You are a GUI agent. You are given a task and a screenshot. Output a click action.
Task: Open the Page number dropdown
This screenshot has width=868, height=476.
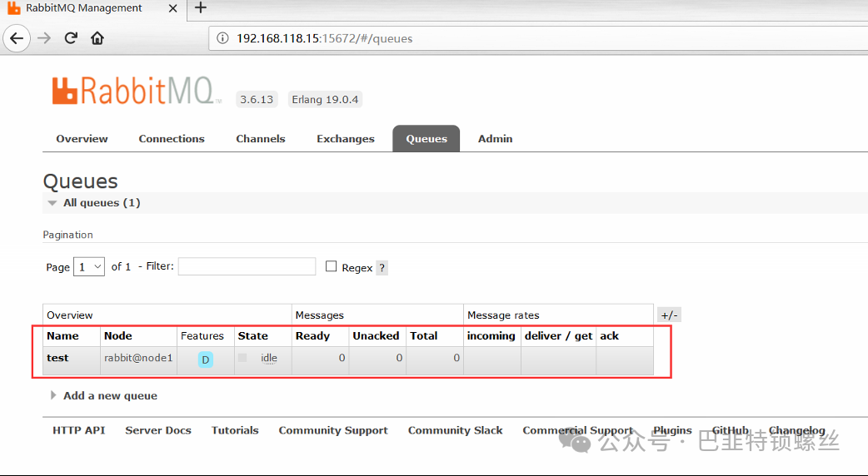pos(89,267)
